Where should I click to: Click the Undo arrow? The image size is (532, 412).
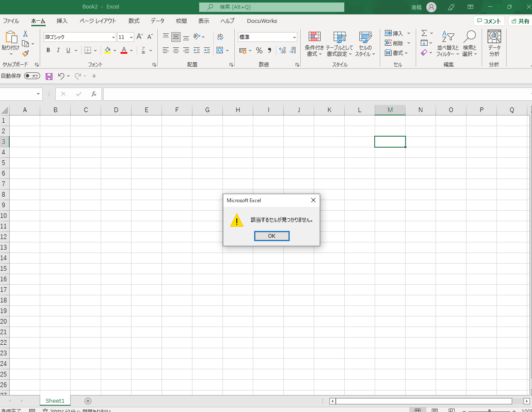[x=61, y=76]
